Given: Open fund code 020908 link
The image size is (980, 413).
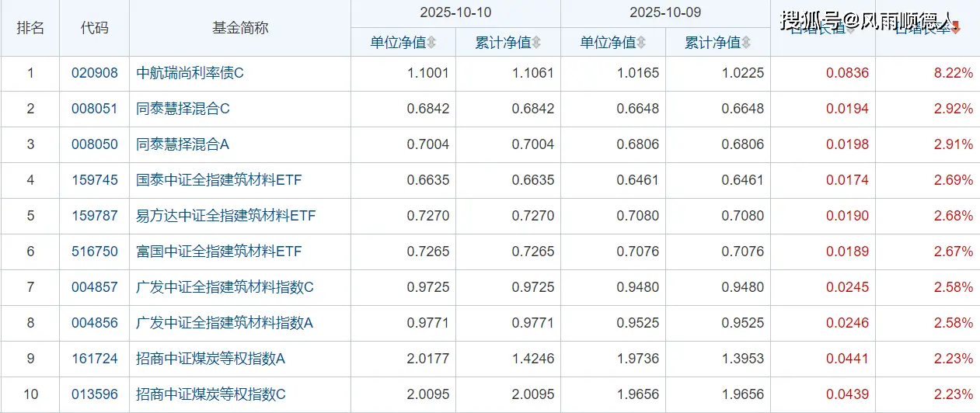Looking at the screenshot, I should click(95, 74).
